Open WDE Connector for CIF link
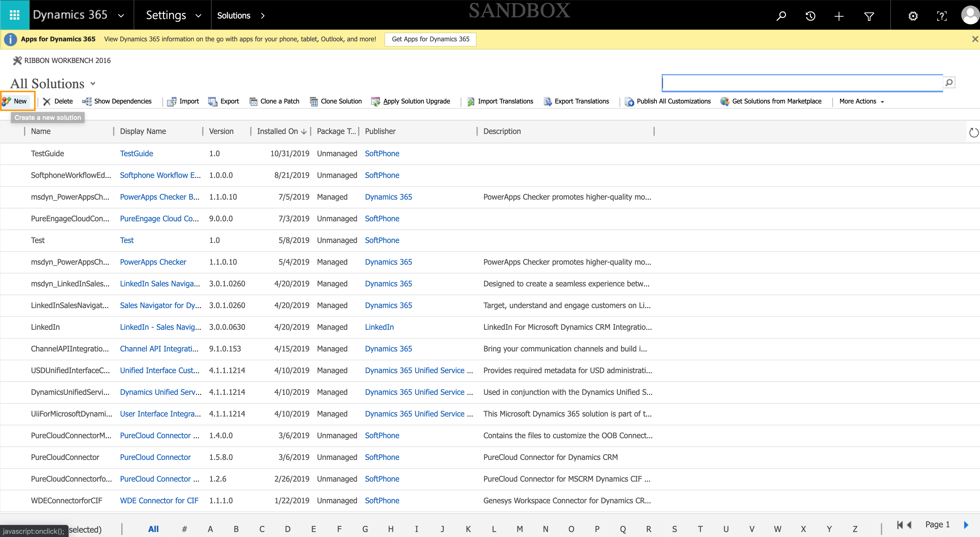 click(159, 500)
